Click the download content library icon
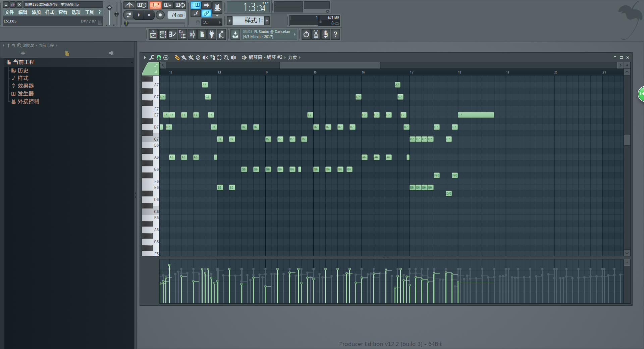 [235, 35]
